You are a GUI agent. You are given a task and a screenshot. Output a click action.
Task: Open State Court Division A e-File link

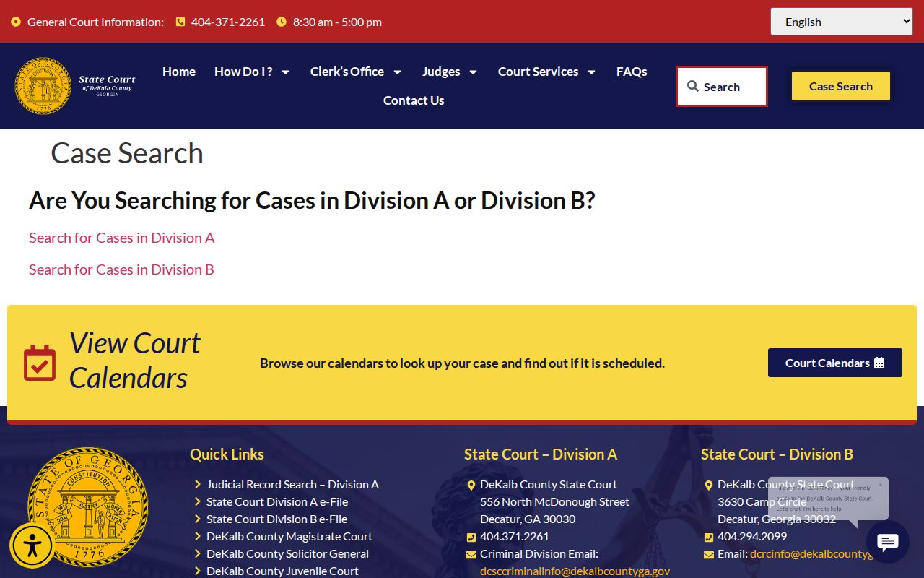[277, 501]
